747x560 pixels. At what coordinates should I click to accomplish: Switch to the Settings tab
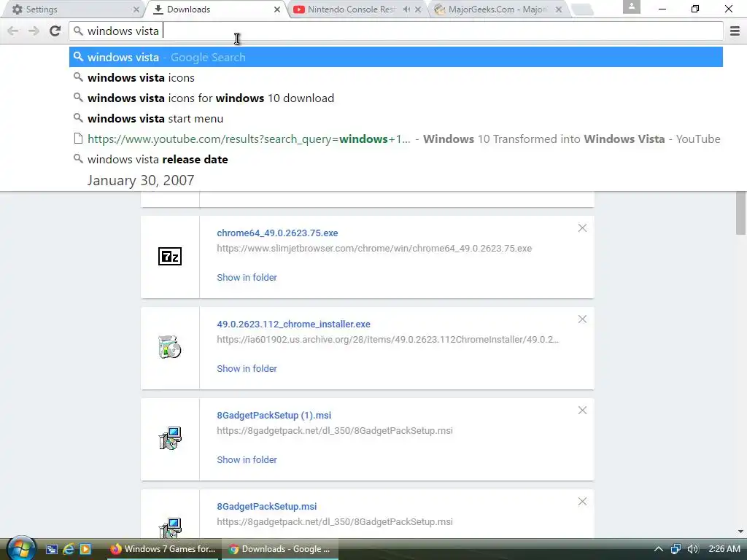click(x=71, y=9)
